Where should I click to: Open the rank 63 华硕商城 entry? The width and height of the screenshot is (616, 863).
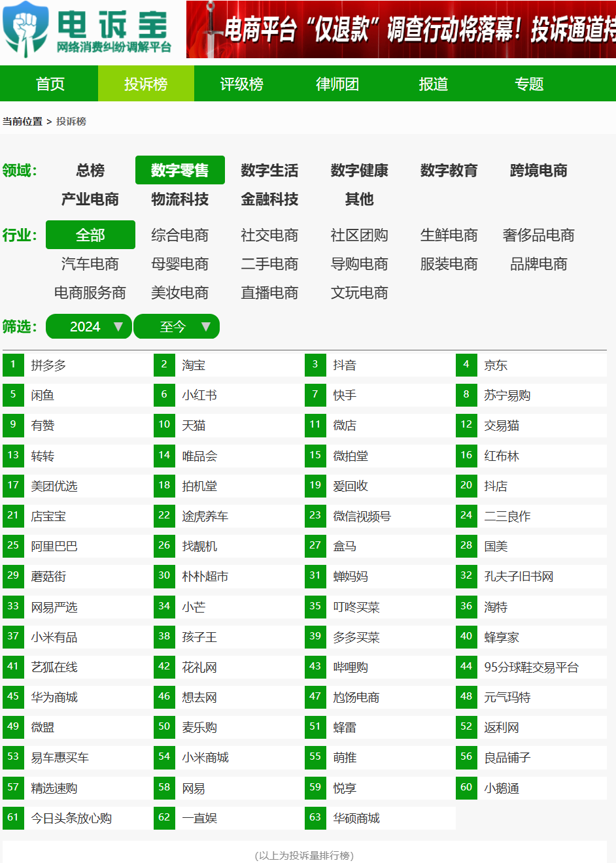click(x=380, y=818)
